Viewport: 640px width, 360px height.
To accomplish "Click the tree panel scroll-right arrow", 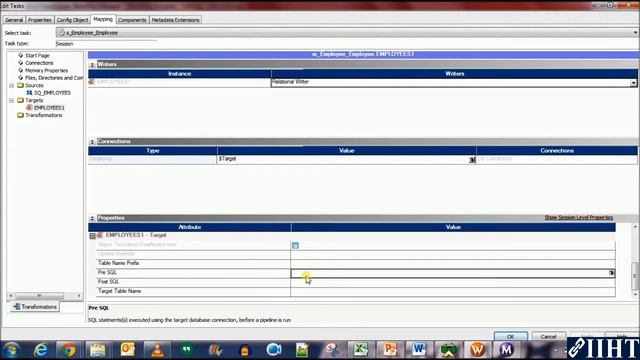I will pyautogui.click(x=79, y=296).
